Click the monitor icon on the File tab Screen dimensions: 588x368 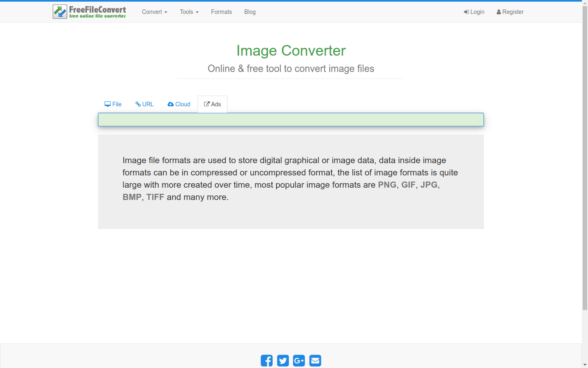(x=107, y=104)
